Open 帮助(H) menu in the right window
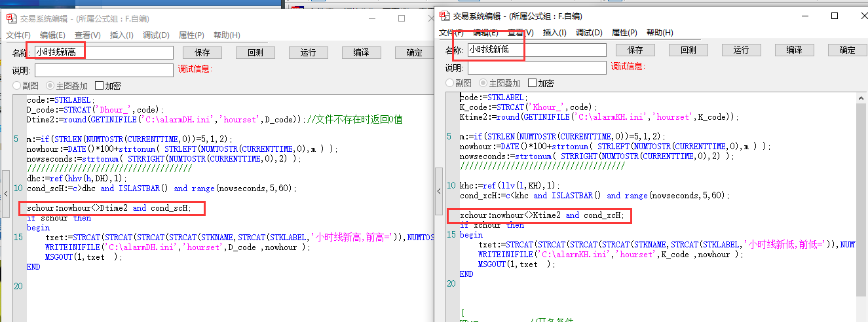 click(x=660, y=32)
